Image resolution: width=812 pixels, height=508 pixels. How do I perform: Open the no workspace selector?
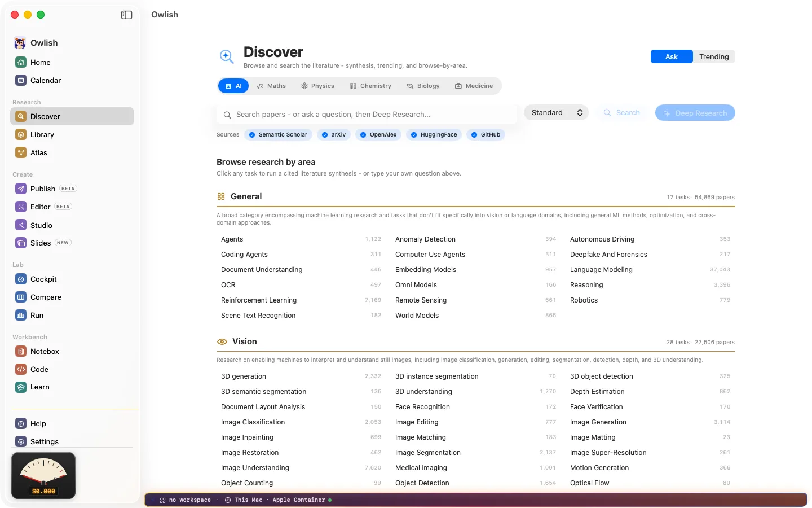tap(186, 500)
